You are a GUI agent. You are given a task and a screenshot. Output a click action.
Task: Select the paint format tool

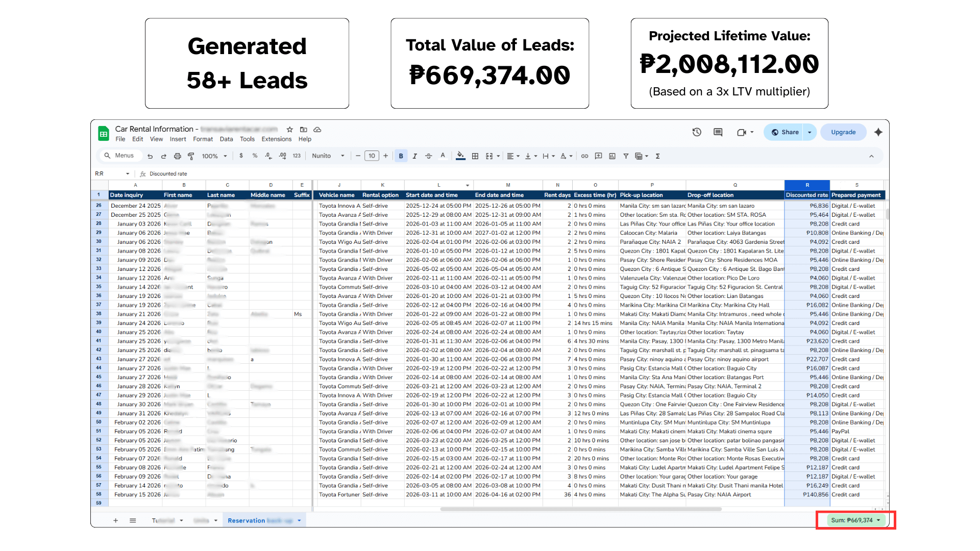coord(191,156)
